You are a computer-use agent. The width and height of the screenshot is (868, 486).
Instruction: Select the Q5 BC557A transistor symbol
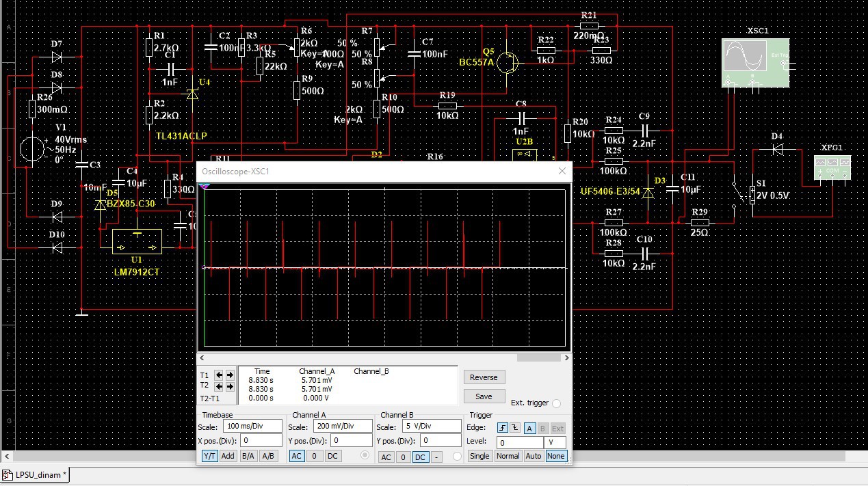506,63
